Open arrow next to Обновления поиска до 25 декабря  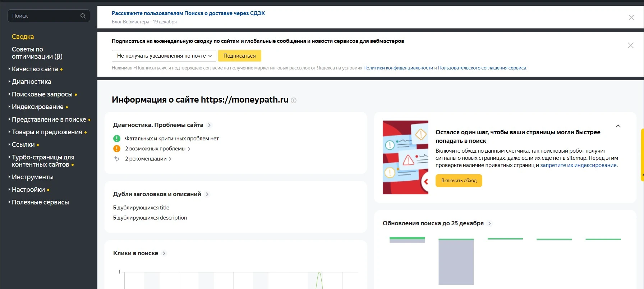point(489,223)
